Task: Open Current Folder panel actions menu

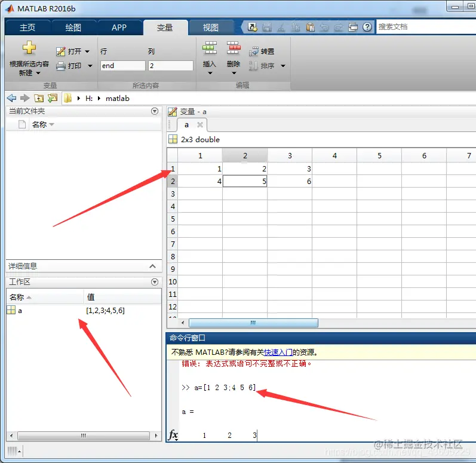Action: tap(155, 111)
